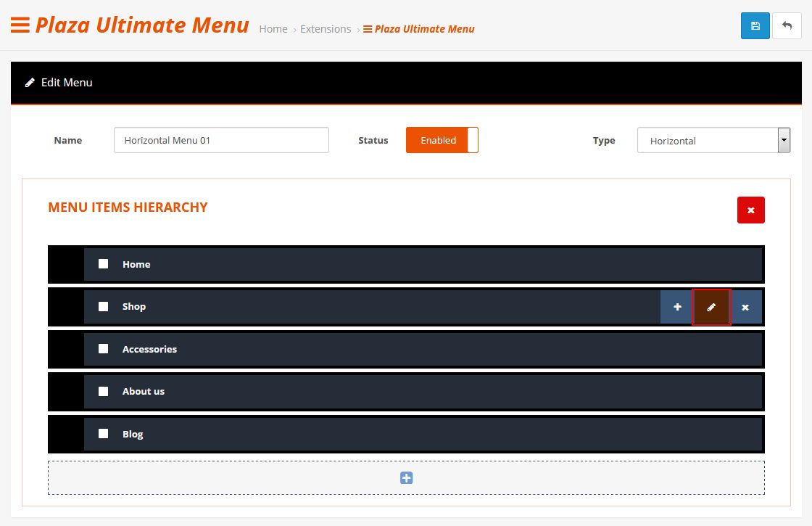Viewport: 812px width, 526px height.
Task: Click the hamburger icon beside Plaza Ultimate Menu title
Action: [x=20, y=25]
